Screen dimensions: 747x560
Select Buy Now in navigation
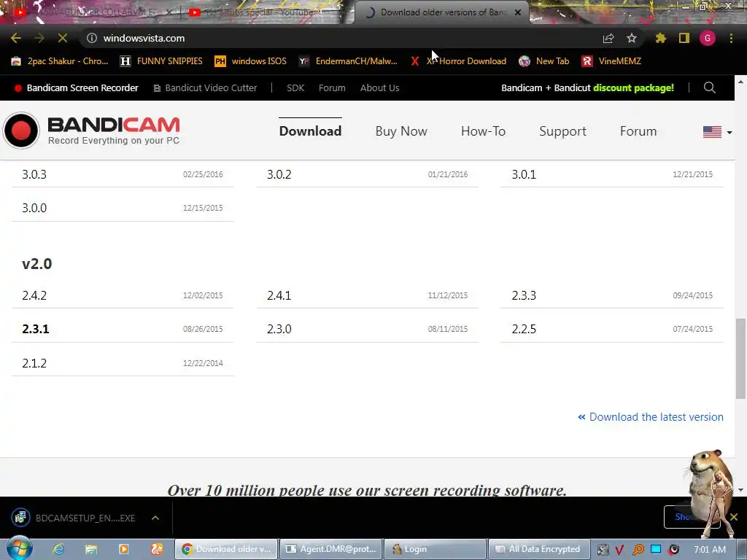(x=401, y=131)
